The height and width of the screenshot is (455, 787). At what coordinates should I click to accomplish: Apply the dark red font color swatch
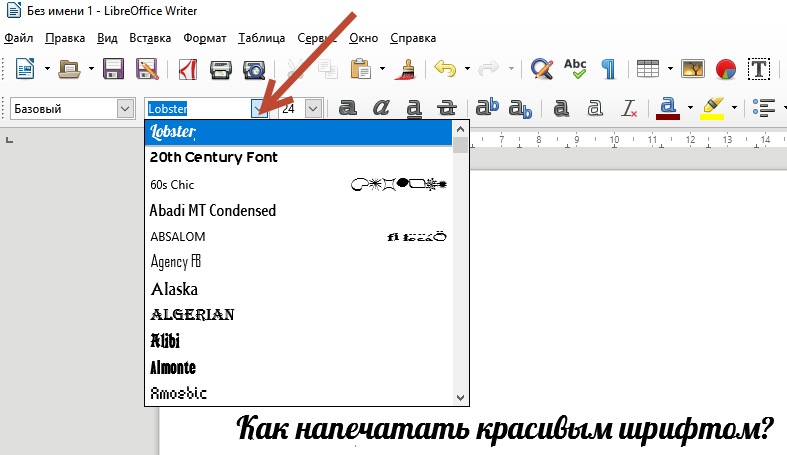click(668, 108)
